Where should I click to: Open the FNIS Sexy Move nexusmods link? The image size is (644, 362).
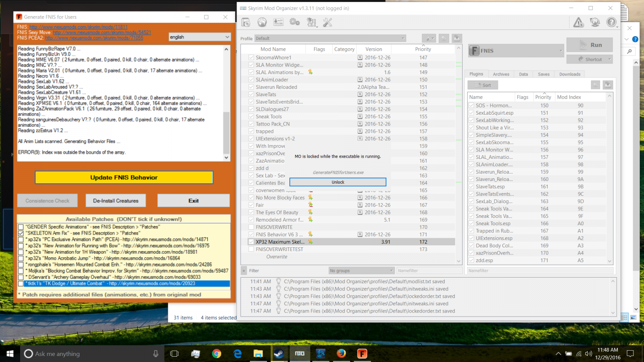(102, 33)
